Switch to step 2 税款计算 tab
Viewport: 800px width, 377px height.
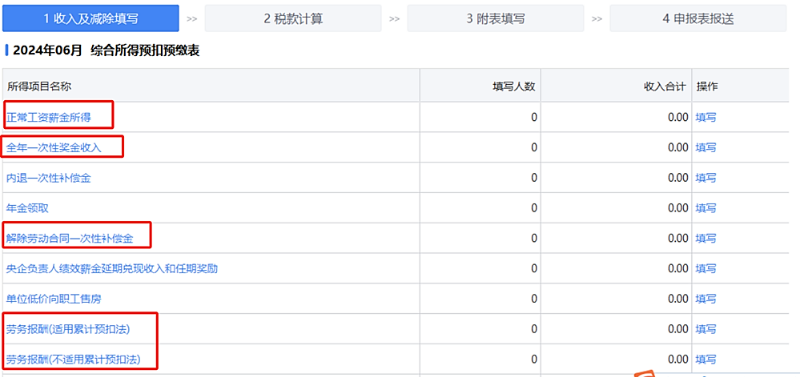click(x=293, y=19)
